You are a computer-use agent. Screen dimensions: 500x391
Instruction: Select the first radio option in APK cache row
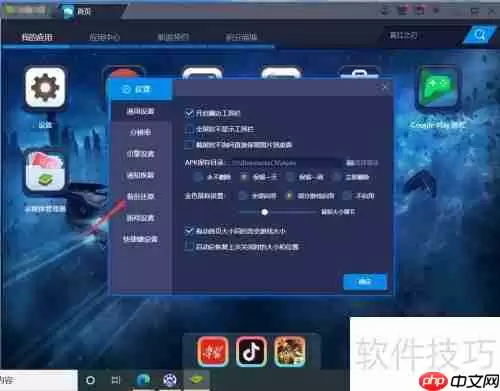tap(197, 177)
